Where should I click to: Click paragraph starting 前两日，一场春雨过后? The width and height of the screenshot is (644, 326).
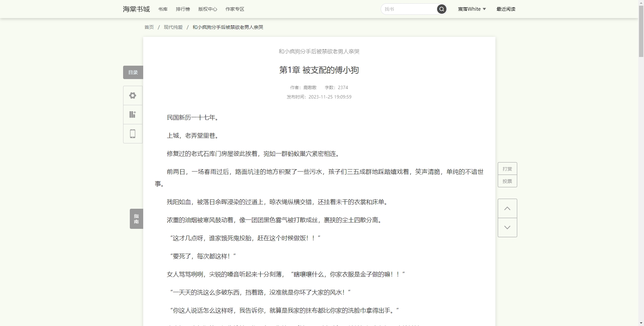click(319, 178)
